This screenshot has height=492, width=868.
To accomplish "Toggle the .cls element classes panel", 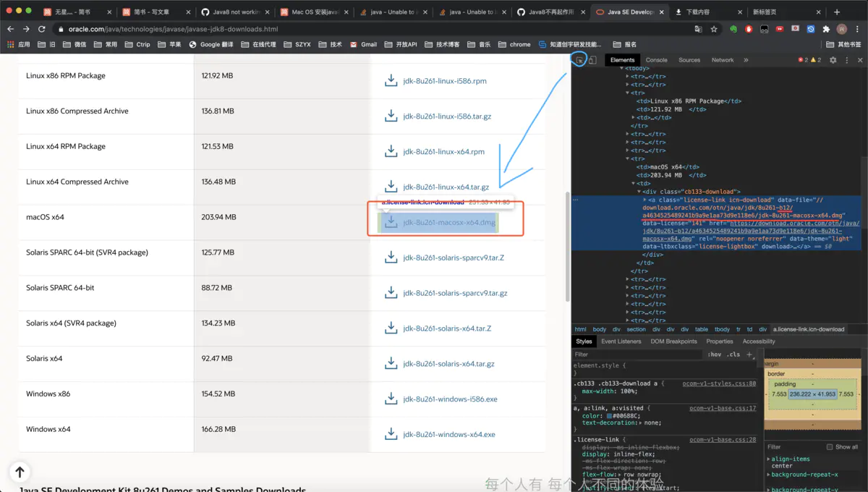I will pos(734,355).
